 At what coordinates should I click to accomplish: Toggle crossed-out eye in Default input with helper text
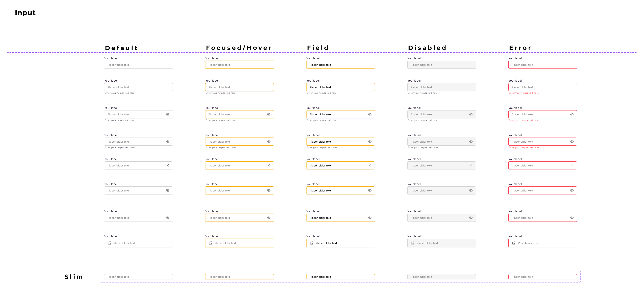coord(168,114)
